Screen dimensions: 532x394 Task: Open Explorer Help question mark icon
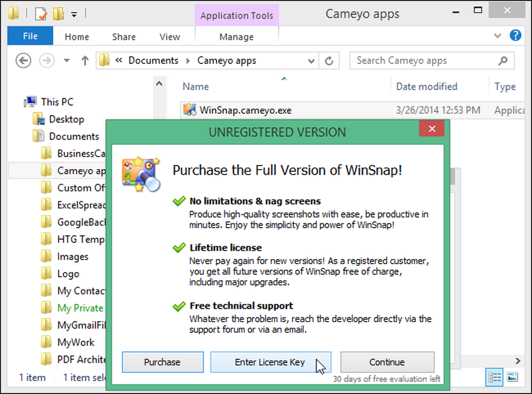click(x=516, y=35)
